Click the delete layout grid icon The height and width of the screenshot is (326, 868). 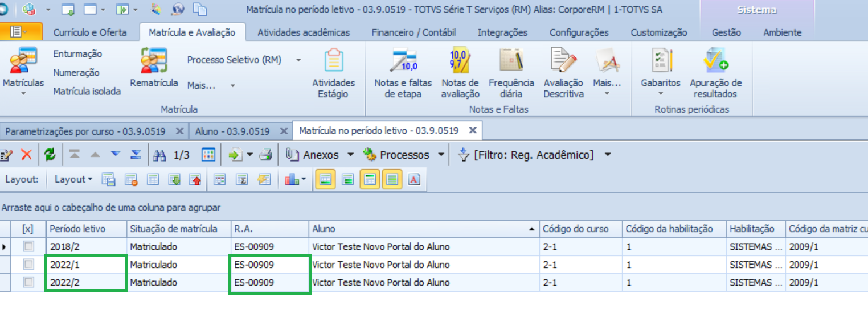pos(131,180)
